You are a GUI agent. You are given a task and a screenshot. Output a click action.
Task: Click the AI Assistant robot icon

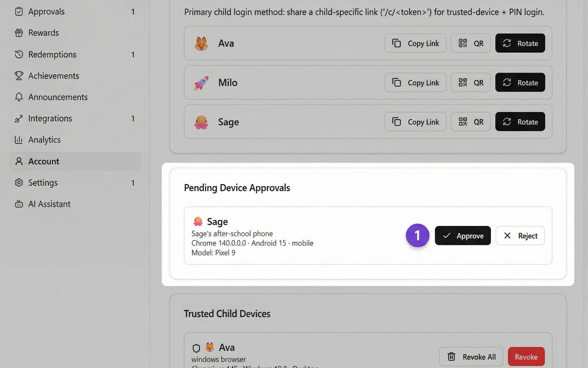(19, 204)
